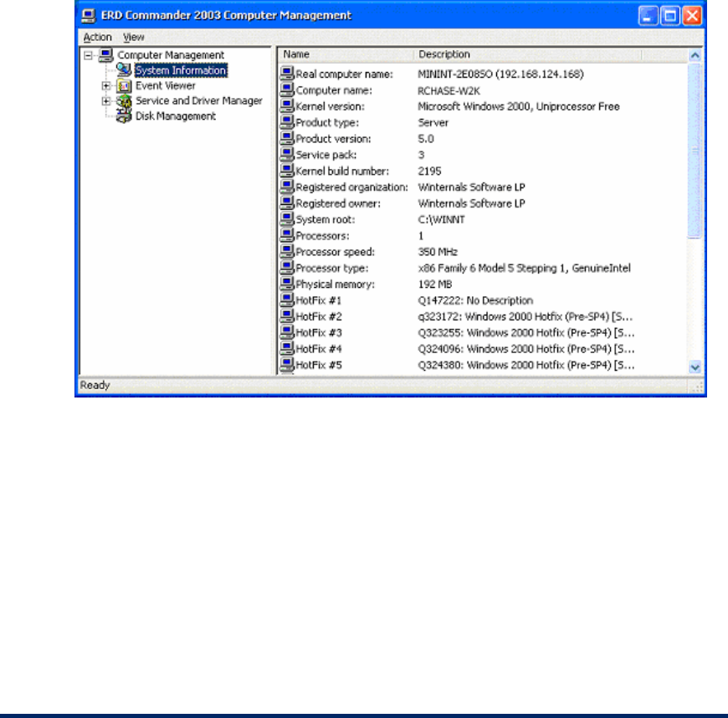Click the '192 MB' description value

434,285
